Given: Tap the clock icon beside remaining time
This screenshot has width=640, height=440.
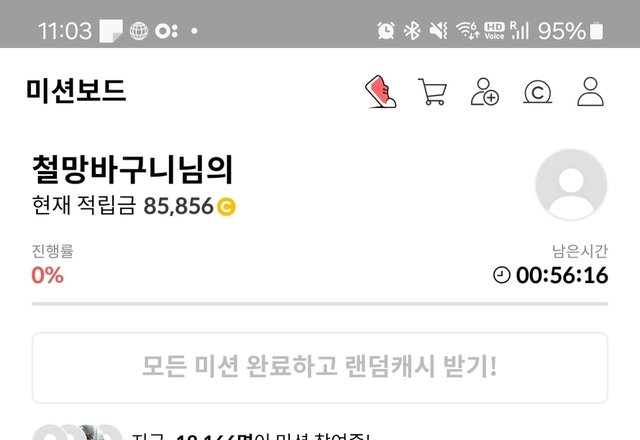Looking at the screenshot, I should point(502,275).
